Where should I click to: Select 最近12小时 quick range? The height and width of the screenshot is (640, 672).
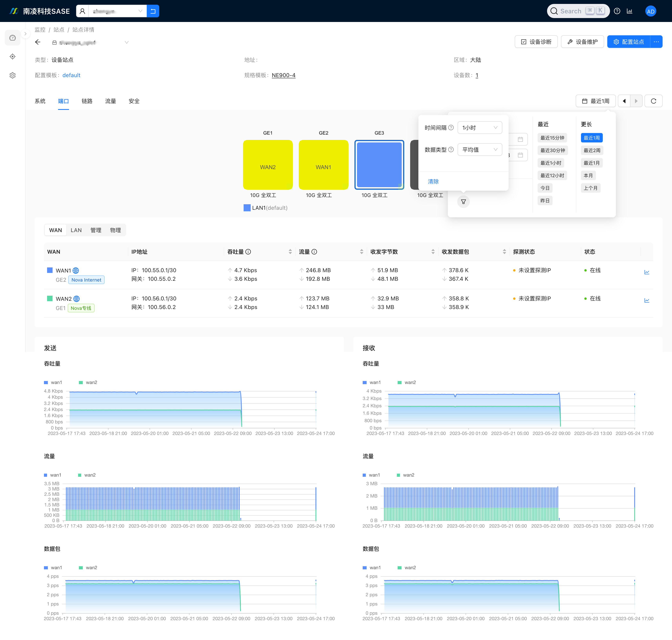[x=552, y=176]
